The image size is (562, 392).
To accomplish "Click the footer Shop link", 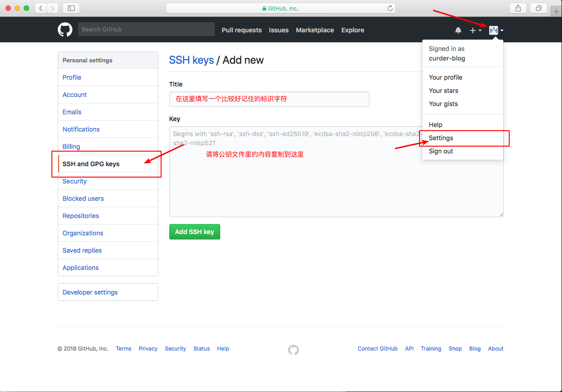I will [455, 349].
